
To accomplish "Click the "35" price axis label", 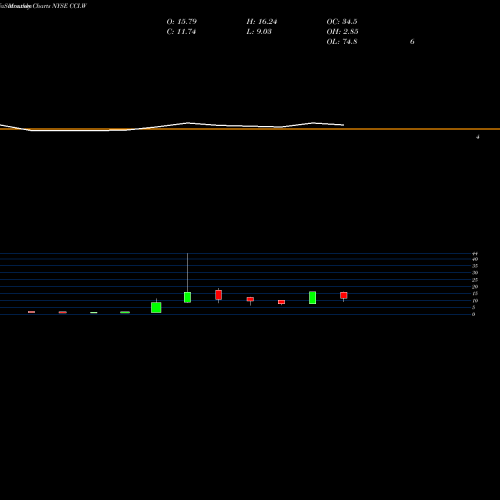I will (475, 266).
